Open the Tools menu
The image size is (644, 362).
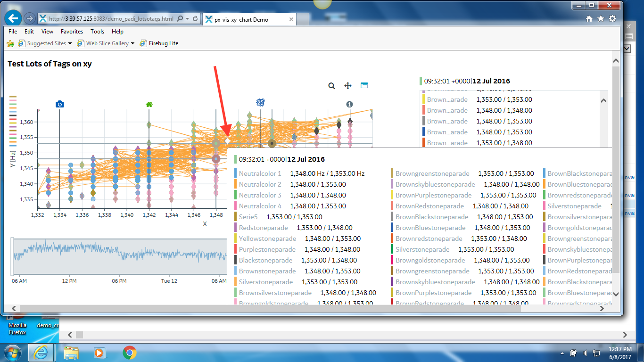(x=98, y=32)
